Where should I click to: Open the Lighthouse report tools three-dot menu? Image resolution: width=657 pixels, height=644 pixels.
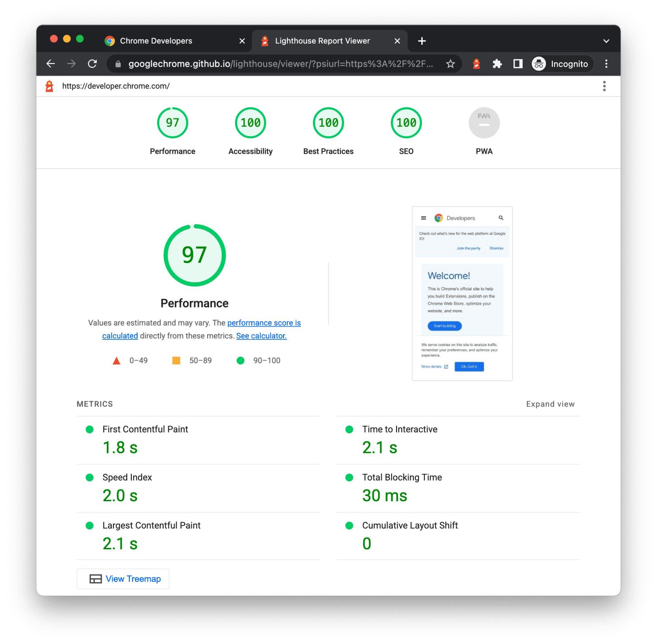604,86
